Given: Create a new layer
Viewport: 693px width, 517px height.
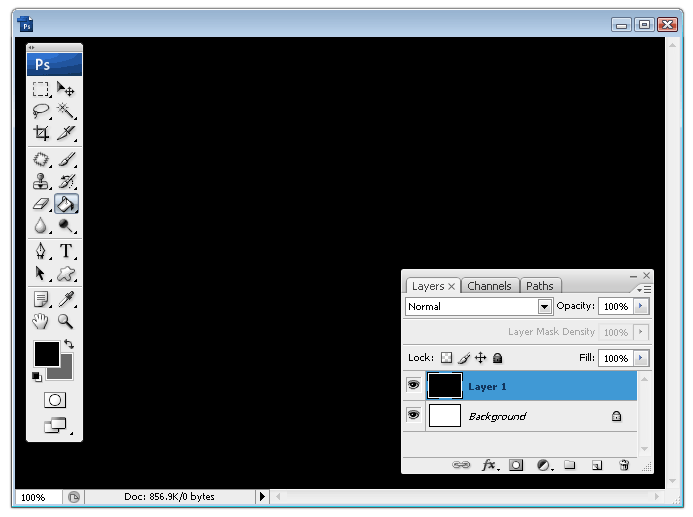Looking at the screenshot, I should (597, 465).
